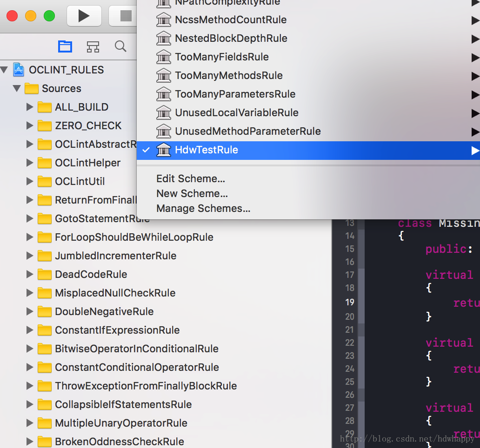Expand the DoubleNegativeRule folder
This screenshot has width=480, height=448.
pos(30,312)
